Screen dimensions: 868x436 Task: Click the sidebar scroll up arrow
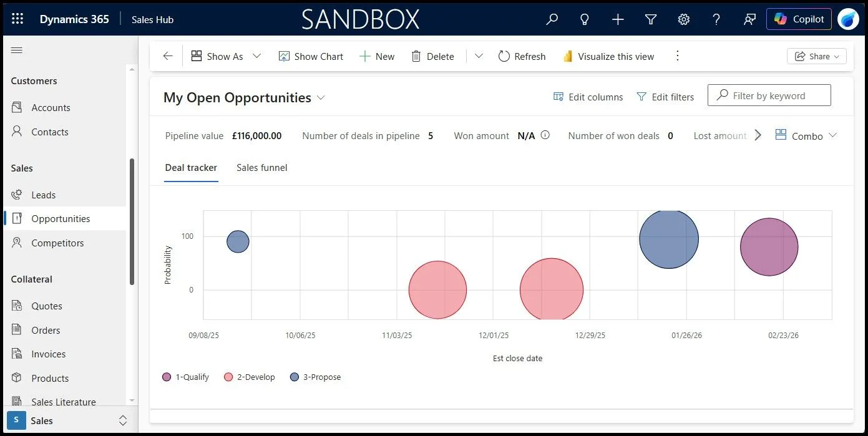(132, 69)
